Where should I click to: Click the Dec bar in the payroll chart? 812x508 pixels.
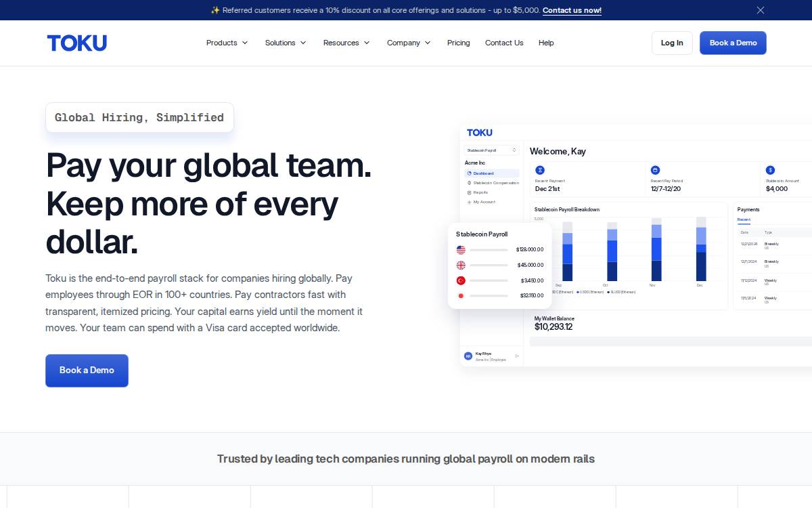(x=701, y=249)
